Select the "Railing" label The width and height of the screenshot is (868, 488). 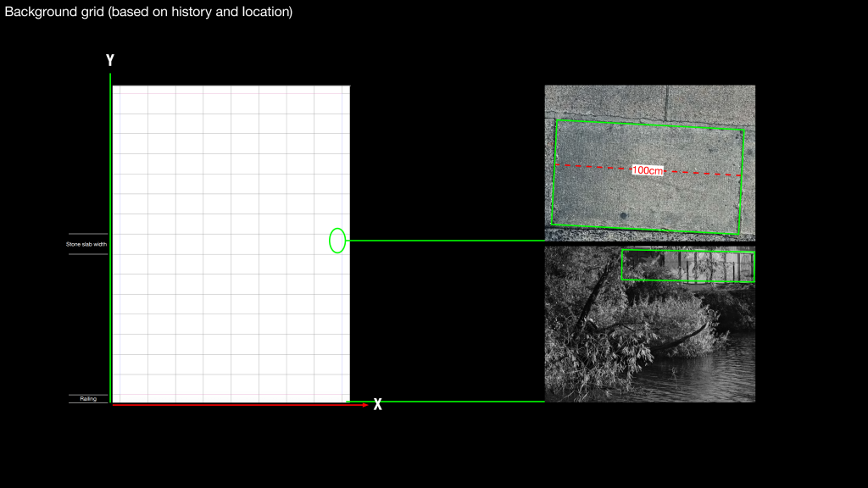tap(88, 398)
